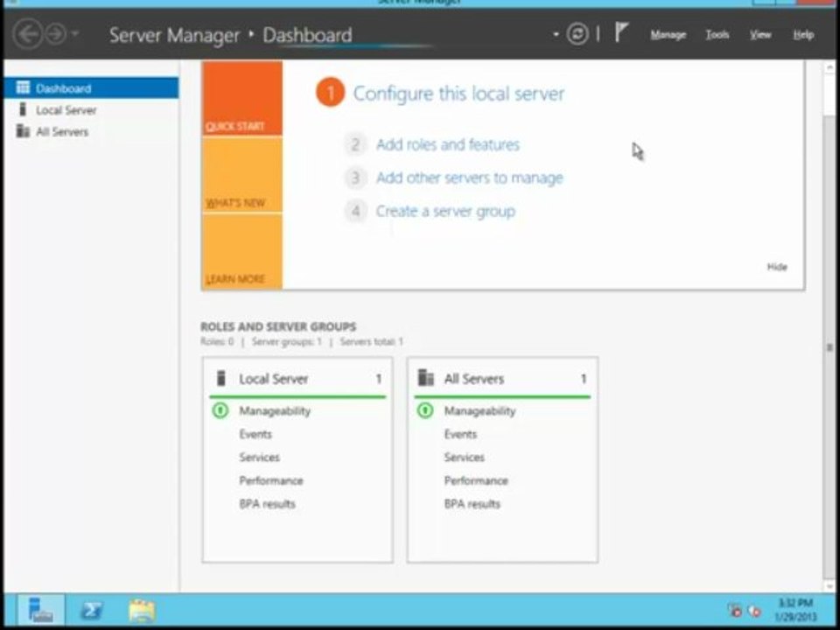Click the step 4 number circle

pos(355,211)
